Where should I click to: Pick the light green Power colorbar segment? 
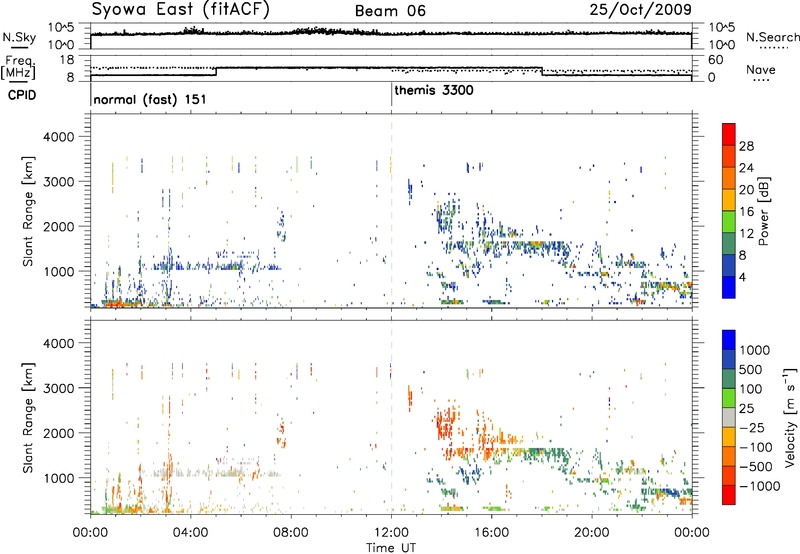[729, 221]
